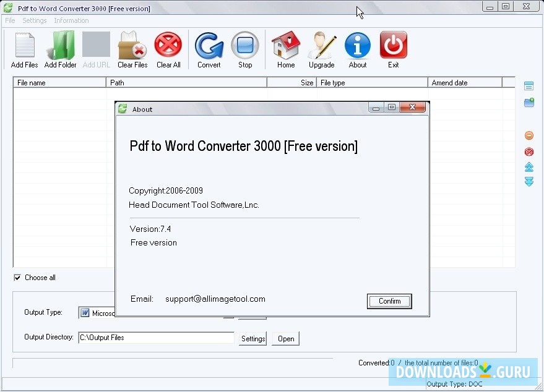Click the blue move-down arrow icon
Viewport: 544px width, 392px height.
[x=529, y=181]
